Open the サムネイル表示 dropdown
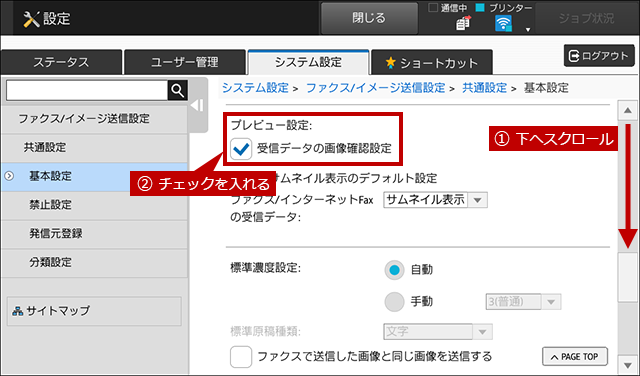The width and height of the screenshot is (640, 376). pos(435,200)
